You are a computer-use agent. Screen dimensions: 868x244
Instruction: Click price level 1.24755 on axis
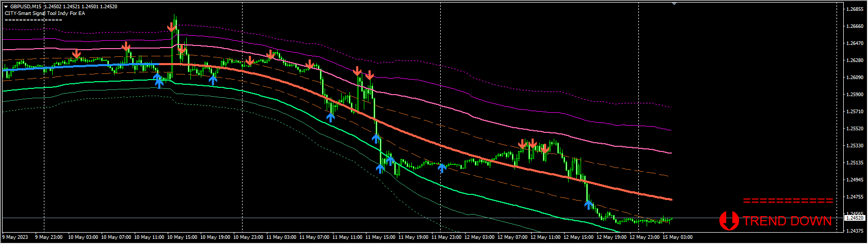coord(855,197)
